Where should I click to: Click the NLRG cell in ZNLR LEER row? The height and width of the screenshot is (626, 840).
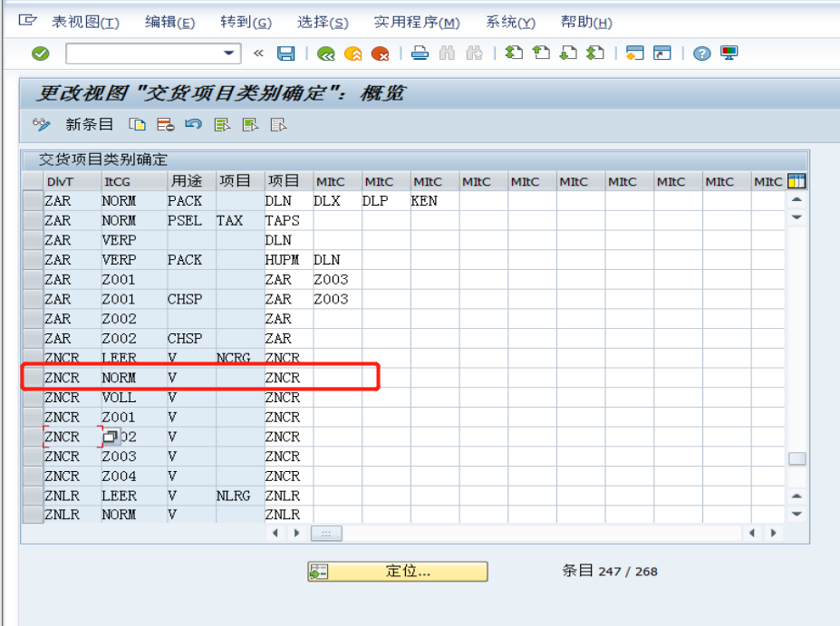click(240, 496)
